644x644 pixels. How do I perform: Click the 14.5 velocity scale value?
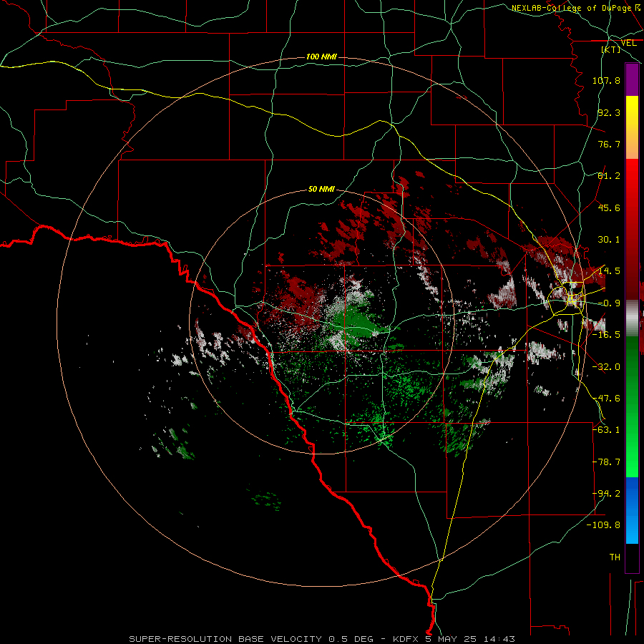(609, 271)
